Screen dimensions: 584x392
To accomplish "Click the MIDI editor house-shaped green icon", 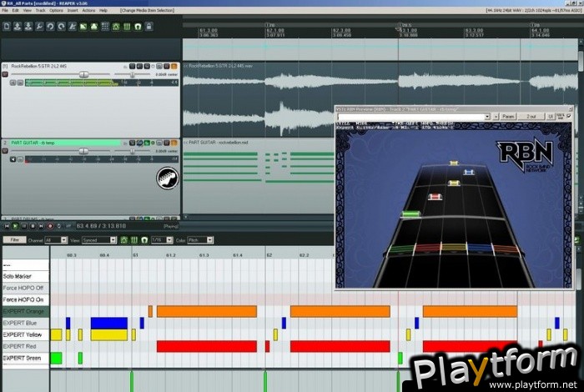I will 124,240.
